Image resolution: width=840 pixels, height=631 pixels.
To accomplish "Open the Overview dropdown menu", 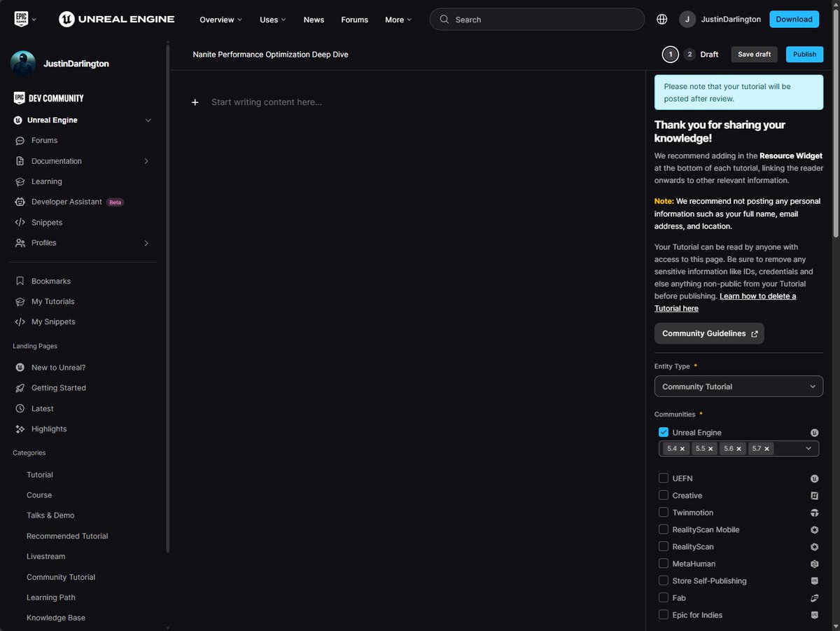I will point(220,20).
